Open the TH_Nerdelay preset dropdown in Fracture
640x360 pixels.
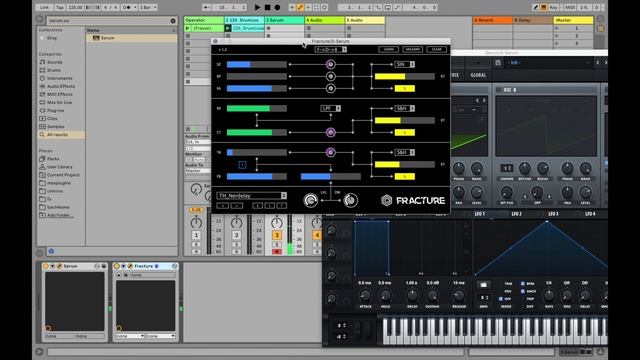tap(251, 196)
